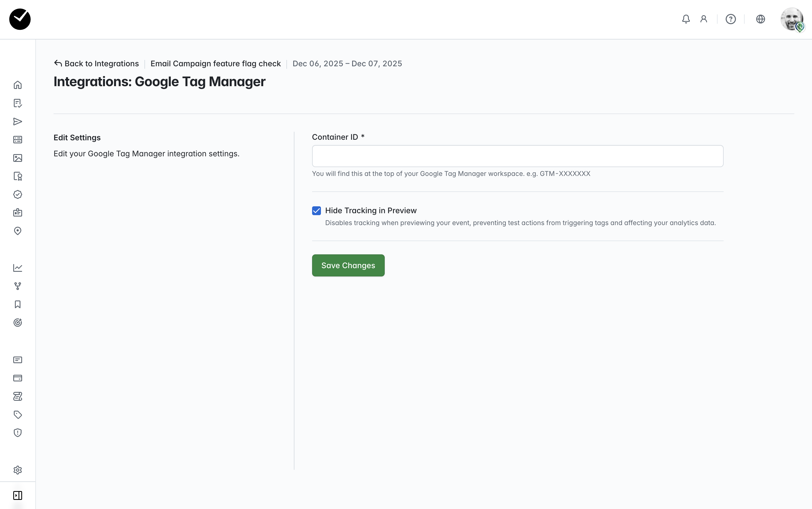Image resolution: width=812 pixels, height=509 pixels.
Task: Open the line chart analytics icon
Action: pos(17,268)
